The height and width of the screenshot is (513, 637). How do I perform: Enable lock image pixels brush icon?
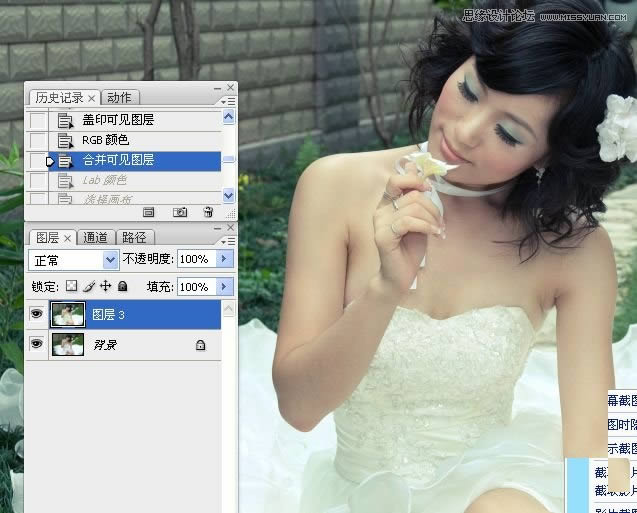tap(88, 287)
